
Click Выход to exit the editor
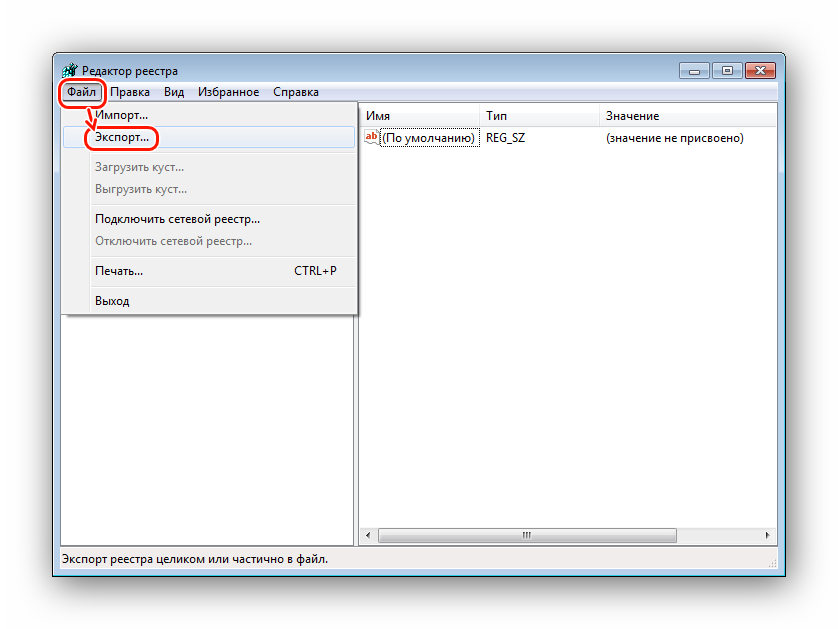click(112, 301)
